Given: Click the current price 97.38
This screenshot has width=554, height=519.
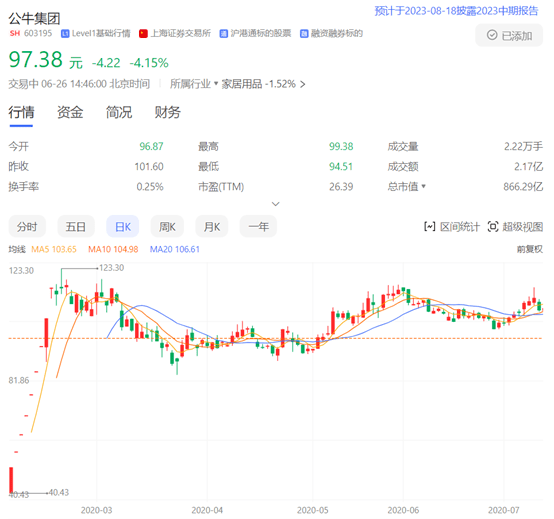Looking at the screenshot, I should click(36, 59).
